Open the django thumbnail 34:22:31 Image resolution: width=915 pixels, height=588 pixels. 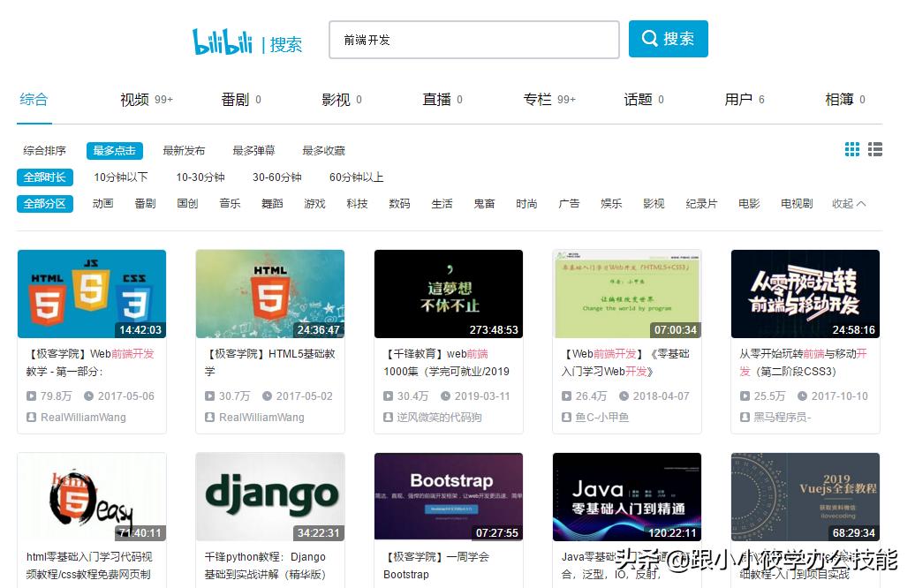click(x=270, y=497)
